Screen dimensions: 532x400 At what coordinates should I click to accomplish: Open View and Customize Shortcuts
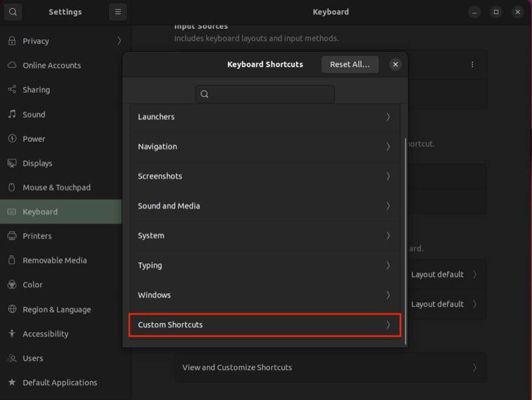(x=331, y=366)
